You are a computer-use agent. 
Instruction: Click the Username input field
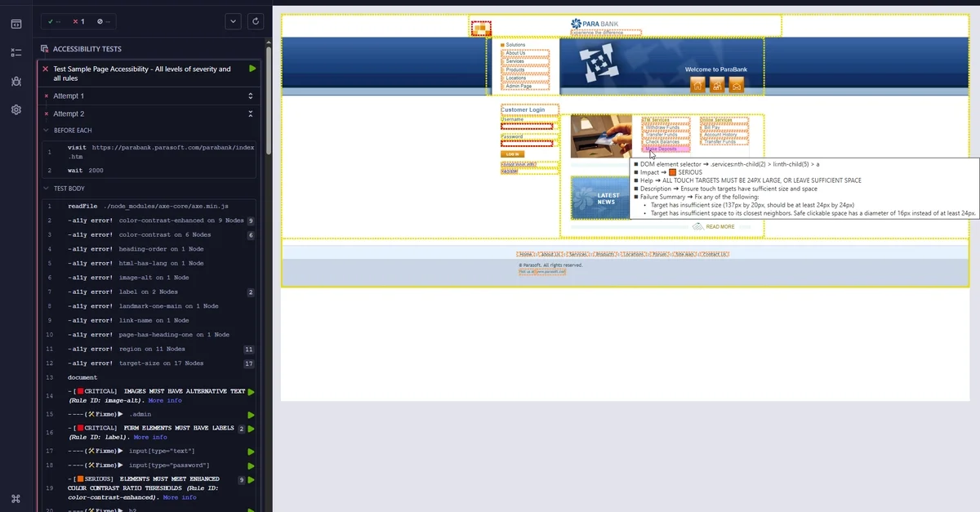[527, 127]
